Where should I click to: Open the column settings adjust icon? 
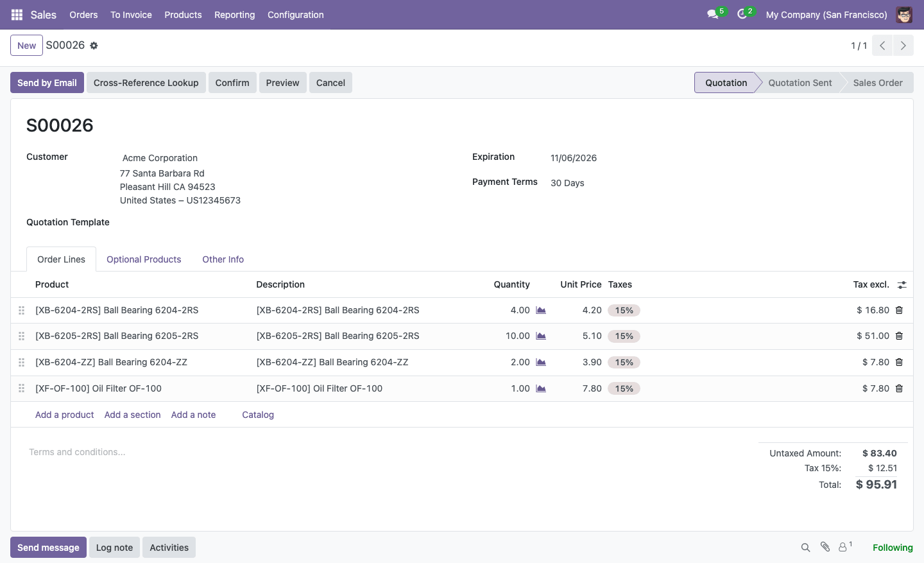902,284
